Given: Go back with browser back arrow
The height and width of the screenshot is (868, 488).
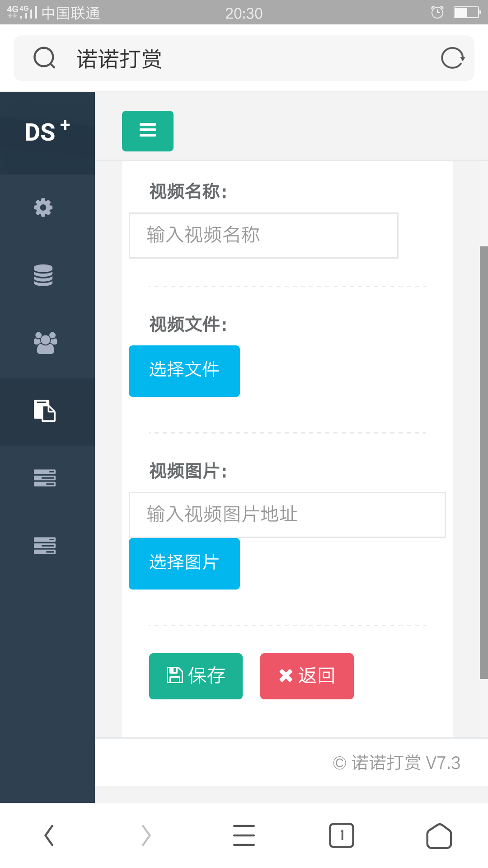Looking at the screenshot, I should (49, 835).
